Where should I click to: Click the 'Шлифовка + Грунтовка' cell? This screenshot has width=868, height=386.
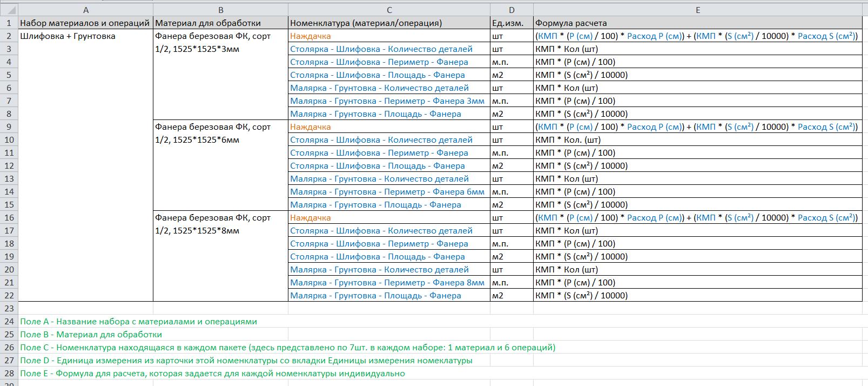(68, 36)
